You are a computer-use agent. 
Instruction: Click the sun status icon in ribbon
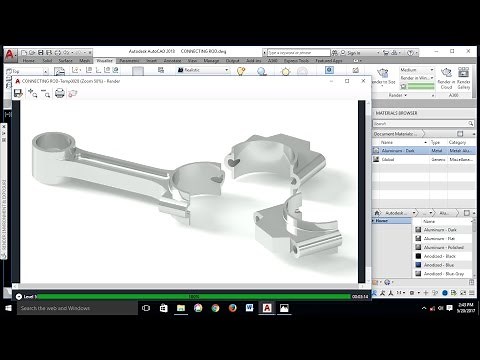click(x=286, y=71)
